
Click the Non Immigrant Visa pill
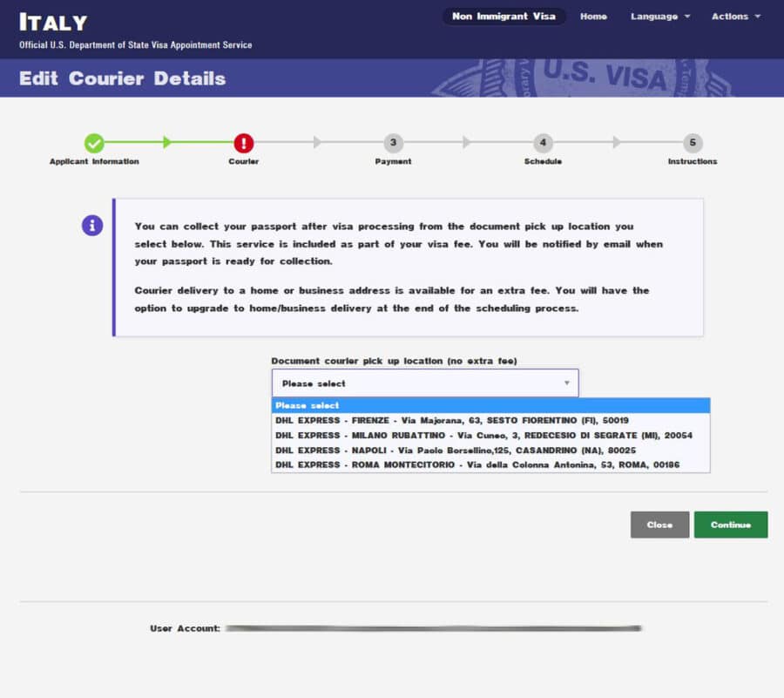pos(504,17)
